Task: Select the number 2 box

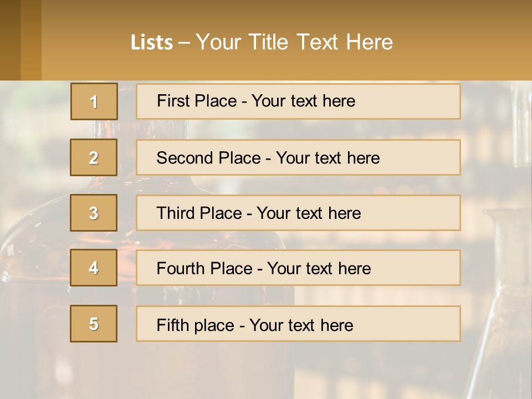Action: 94,157
